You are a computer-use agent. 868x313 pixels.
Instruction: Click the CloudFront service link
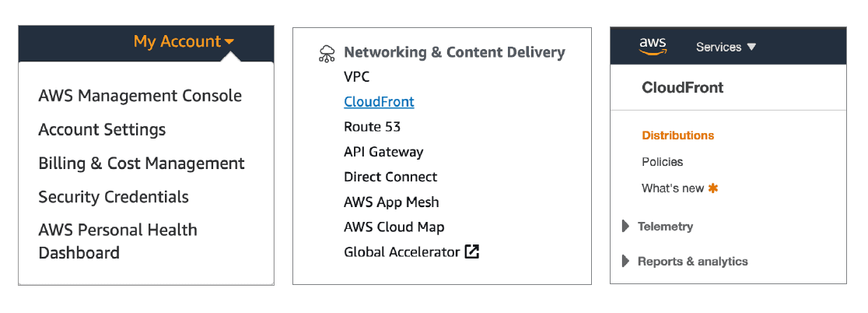379,102
